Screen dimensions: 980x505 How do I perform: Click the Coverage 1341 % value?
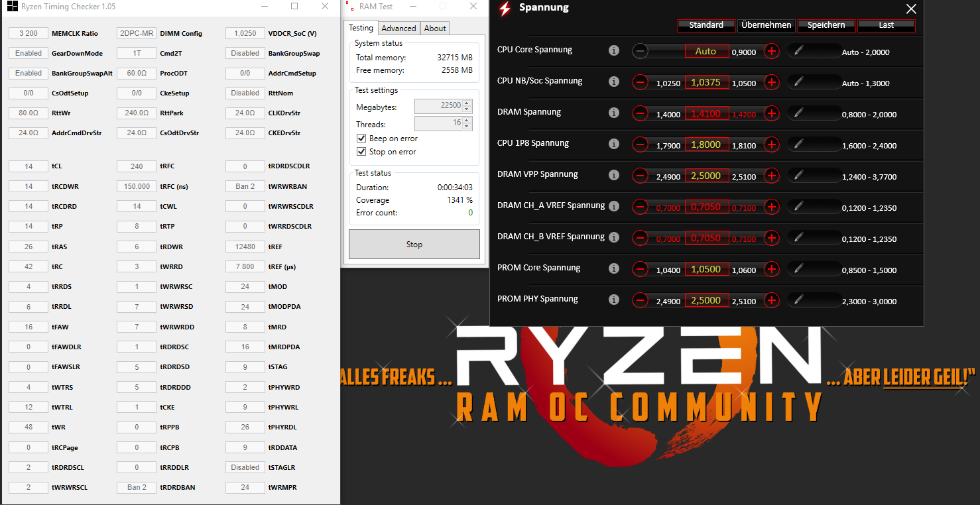(x=460, y=200)
